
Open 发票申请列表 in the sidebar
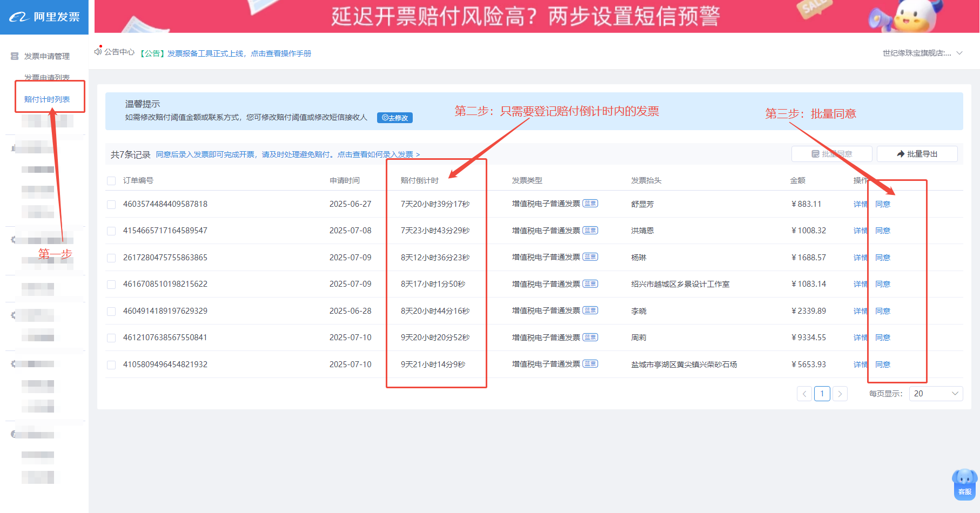[x=47, y=78]
